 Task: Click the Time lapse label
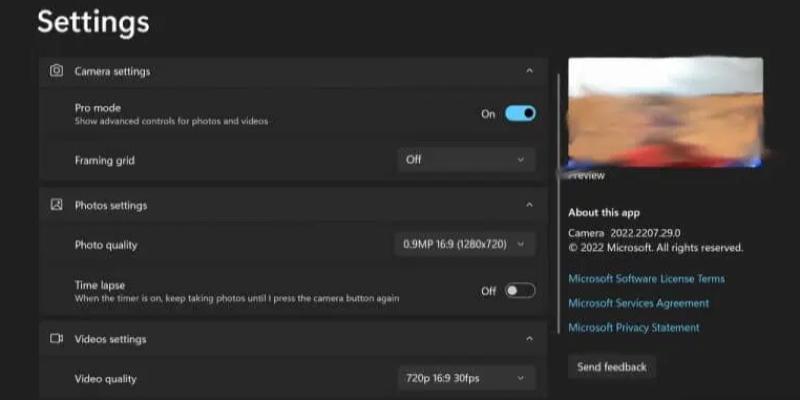tap(99, 285)
